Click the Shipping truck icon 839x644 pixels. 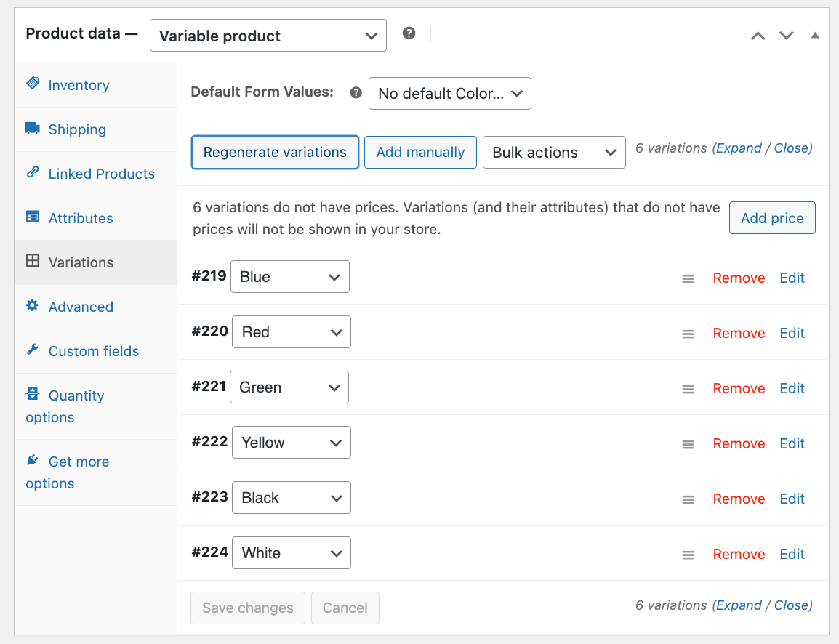coord(33,128)
